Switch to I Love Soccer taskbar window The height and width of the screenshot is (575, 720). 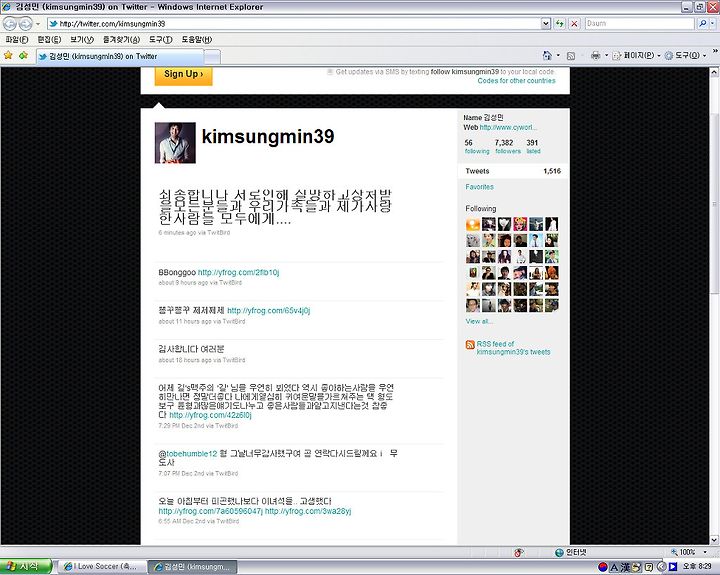(x=101, y=567)
